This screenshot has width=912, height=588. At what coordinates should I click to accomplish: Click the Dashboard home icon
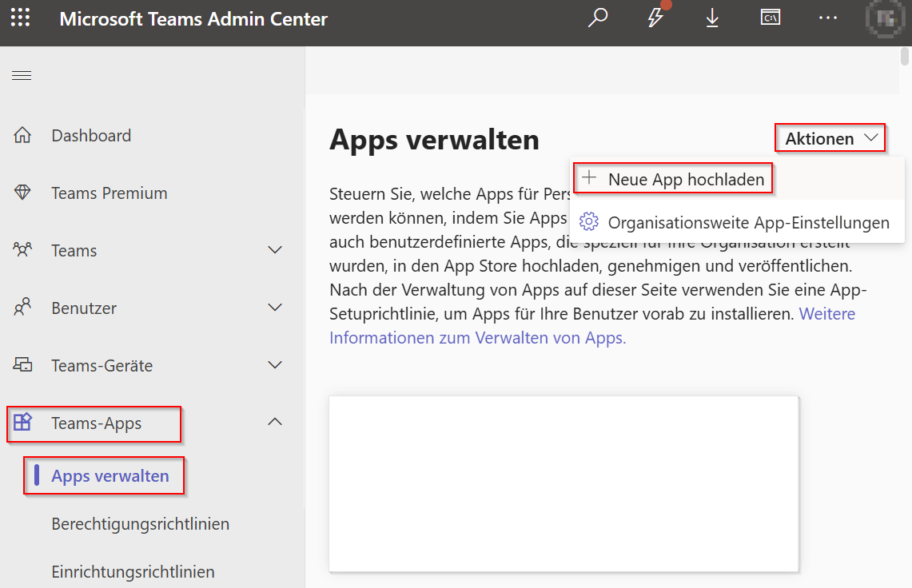(x=24, y=135)
